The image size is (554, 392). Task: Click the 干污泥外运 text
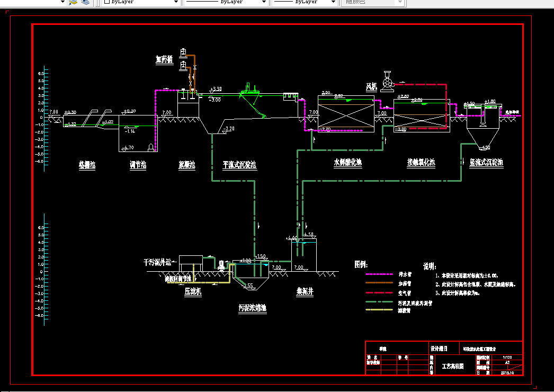[157, 262]
